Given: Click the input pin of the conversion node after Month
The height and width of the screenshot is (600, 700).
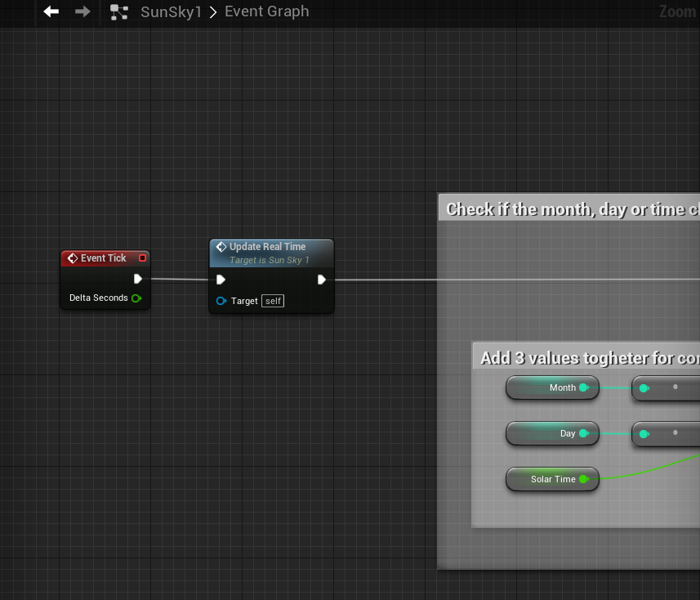Looking at the screenshot, I should point(644,388).
